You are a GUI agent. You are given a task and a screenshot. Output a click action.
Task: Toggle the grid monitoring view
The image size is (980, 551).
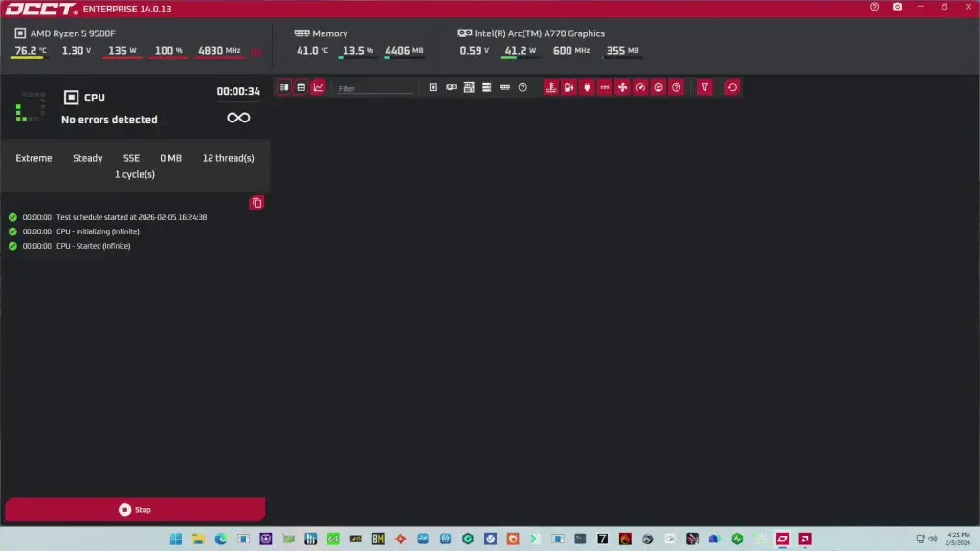pos(300,87)
